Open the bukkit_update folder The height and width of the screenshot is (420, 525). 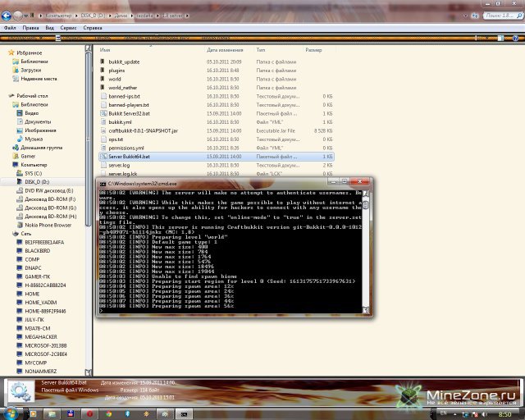pyautogui.click(x=125, y=62)
